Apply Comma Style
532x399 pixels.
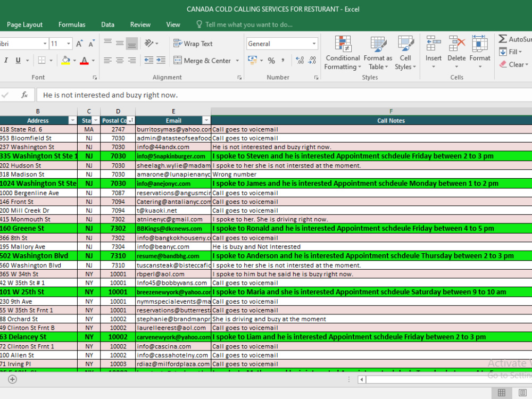click(x=283, y=61)
